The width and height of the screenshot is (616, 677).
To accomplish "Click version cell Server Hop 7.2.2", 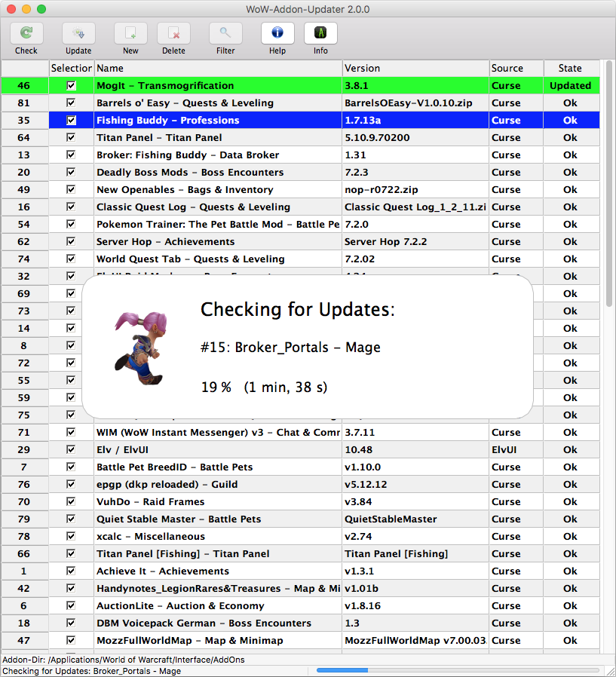I will pyautogui.click(x=415, y=241).
